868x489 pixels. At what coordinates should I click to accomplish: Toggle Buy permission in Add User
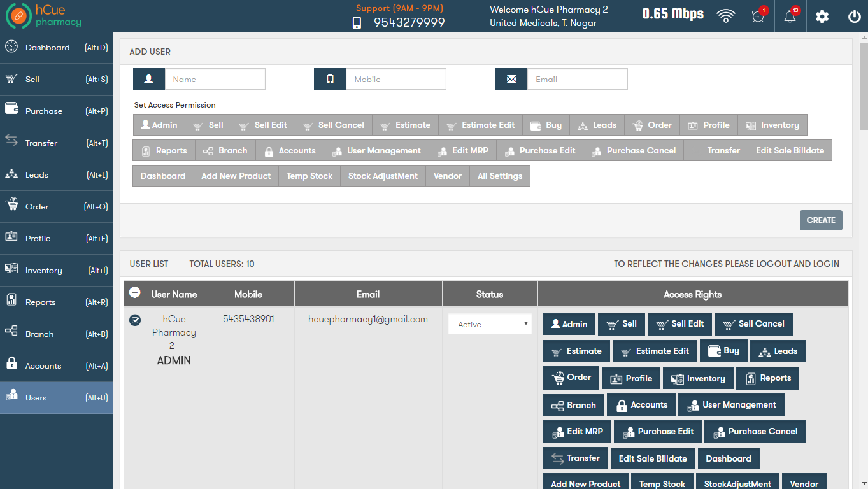click(x=546, y=125)
